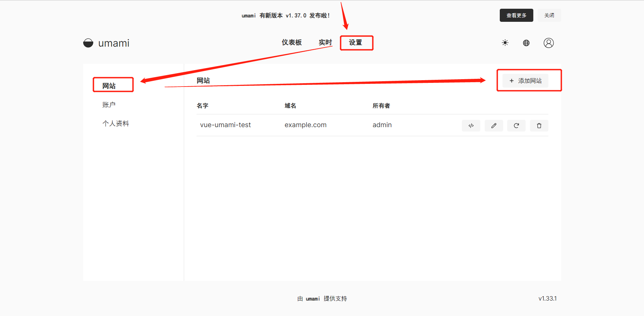The width and height of the screenshot is (644, 316).
Task: Open the user account profile menu
Action: click(549, 43)
